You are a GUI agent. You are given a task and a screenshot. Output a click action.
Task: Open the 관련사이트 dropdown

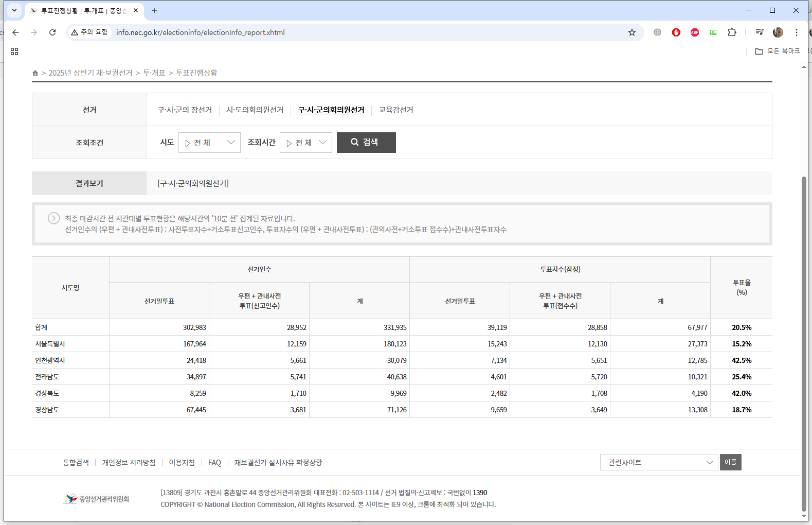[659, 462]
